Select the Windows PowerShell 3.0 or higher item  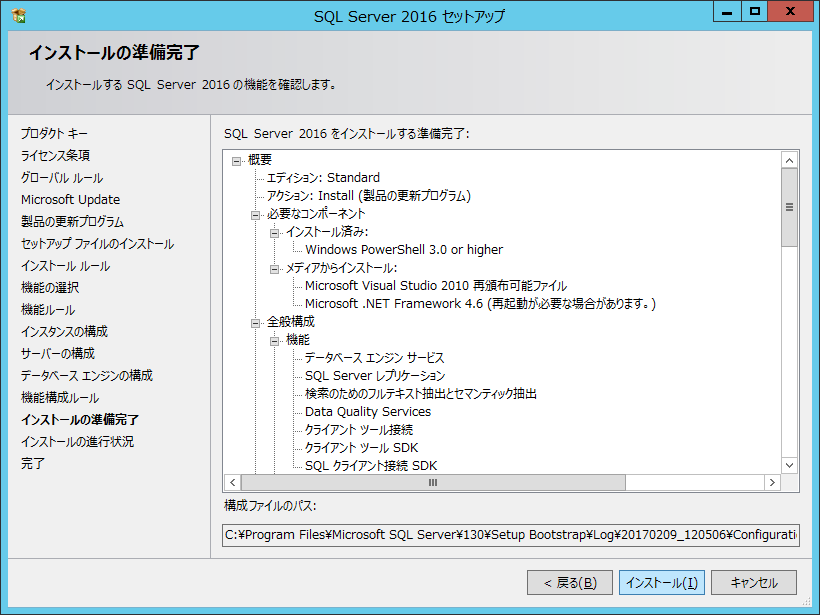403,250
